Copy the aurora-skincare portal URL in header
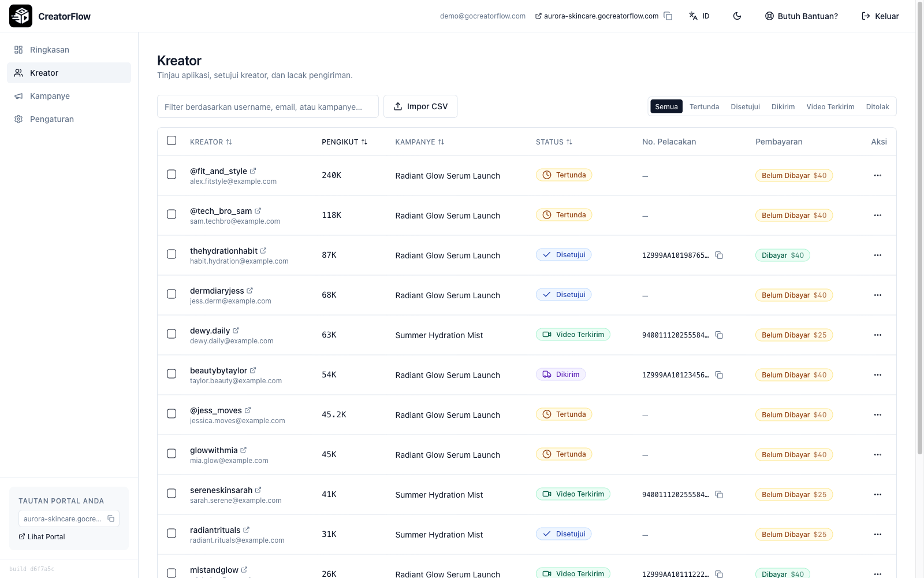The width and height of the screenshot is (924, 578). 668,16
